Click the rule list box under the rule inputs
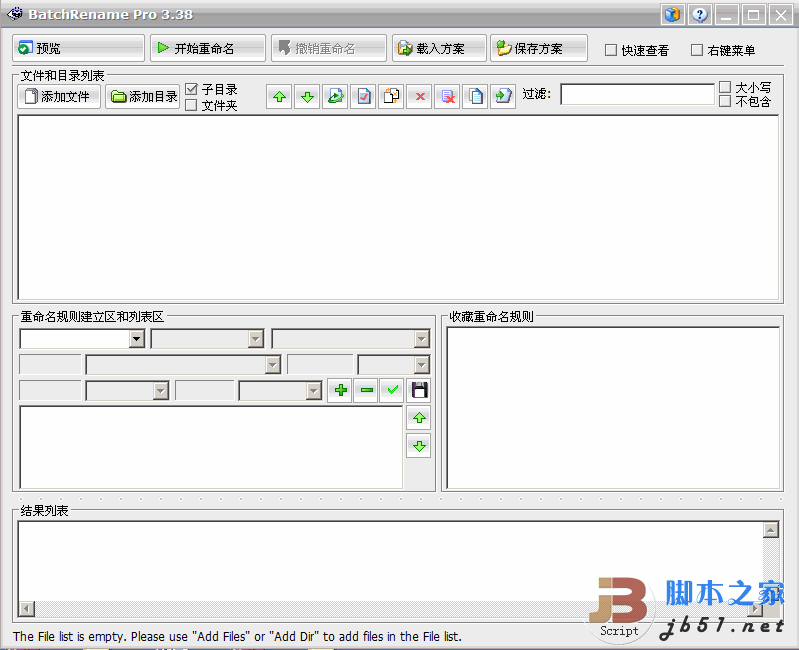The width and height of the screenshot is (799, 650). pyautogui.click(x=211, y=447)
